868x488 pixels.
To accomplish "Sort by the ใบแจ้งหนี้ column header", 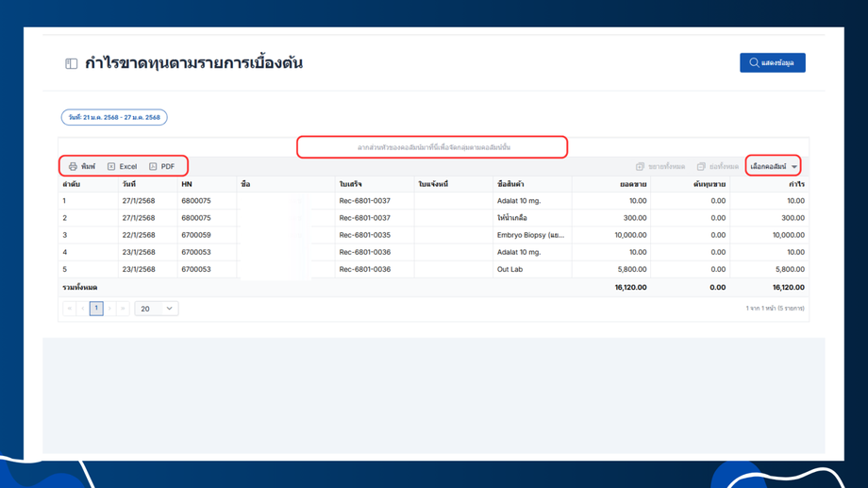I will pos(454,184).
